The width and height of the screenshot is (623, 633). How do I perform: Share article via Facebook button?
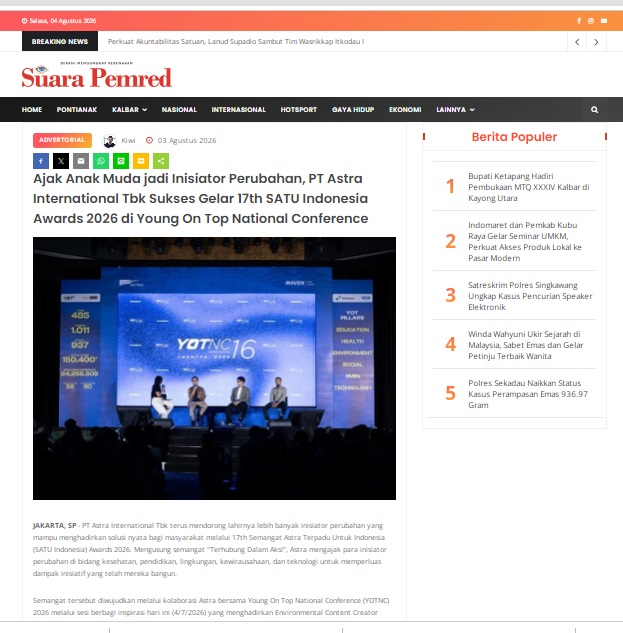tap(41, 161)
